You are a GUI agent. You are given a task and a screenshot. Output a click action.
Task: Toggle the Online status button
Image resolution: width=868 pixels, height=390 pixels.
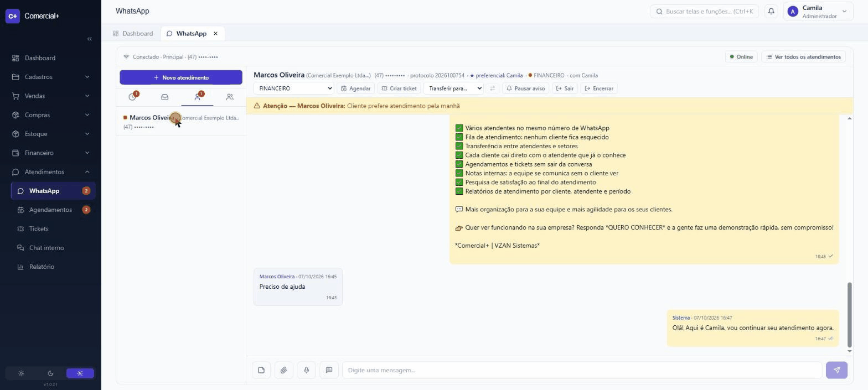click(741, 56)
